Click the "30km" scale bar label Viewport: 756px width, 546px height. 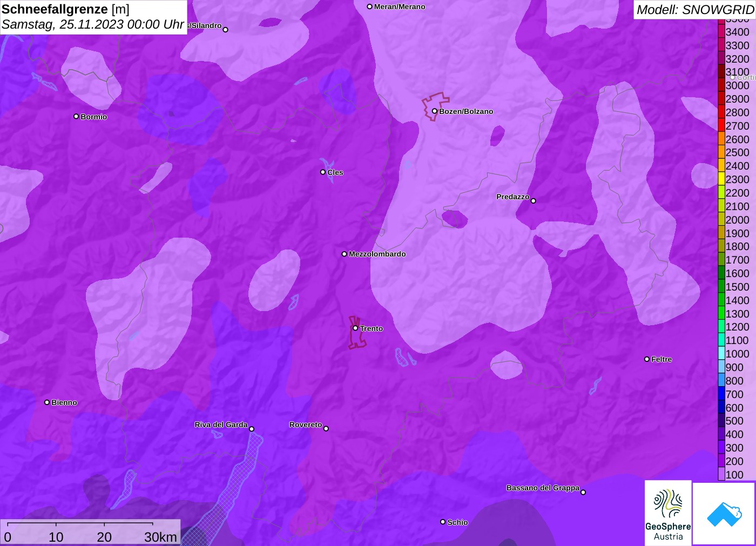pyautogui.click(x=160, y=537)
